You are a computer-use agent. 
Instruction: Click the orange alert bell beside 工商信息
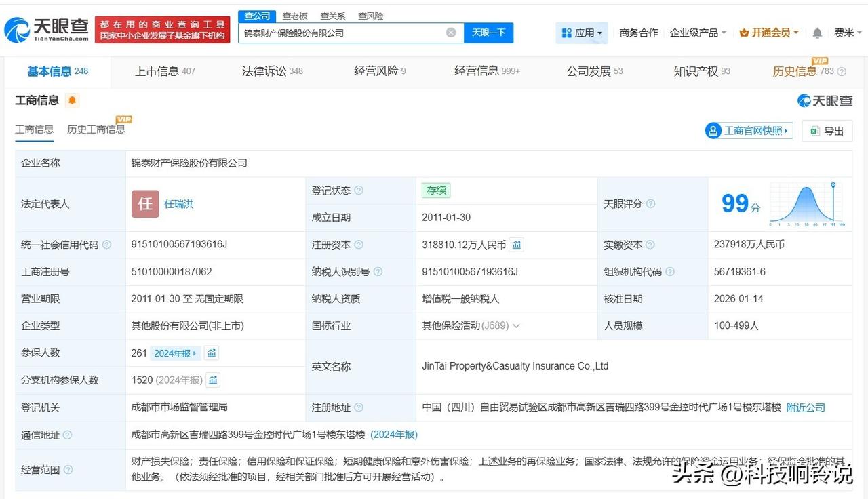[73, 101]
